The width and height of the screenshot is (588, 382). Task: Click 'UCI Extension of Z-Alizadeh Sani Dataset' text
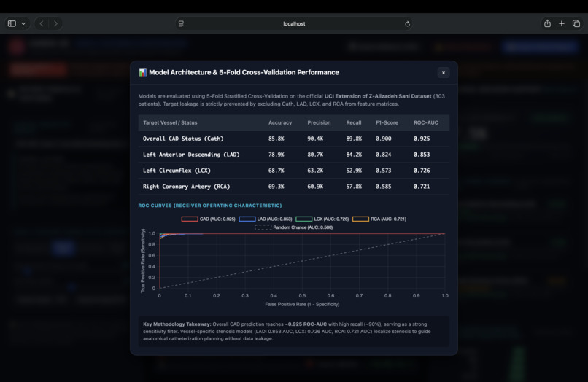[x=378, y=96]
